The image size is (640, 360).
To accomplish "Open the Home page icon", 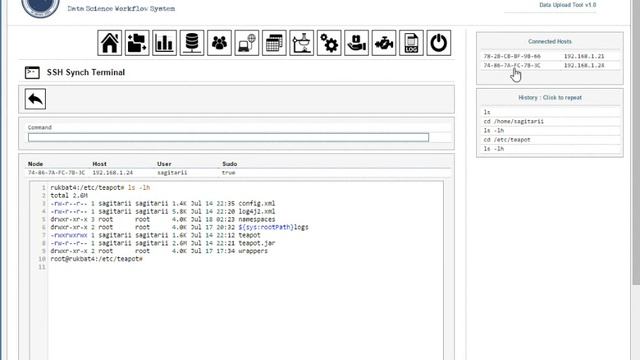I will click(x=109, y=43).
